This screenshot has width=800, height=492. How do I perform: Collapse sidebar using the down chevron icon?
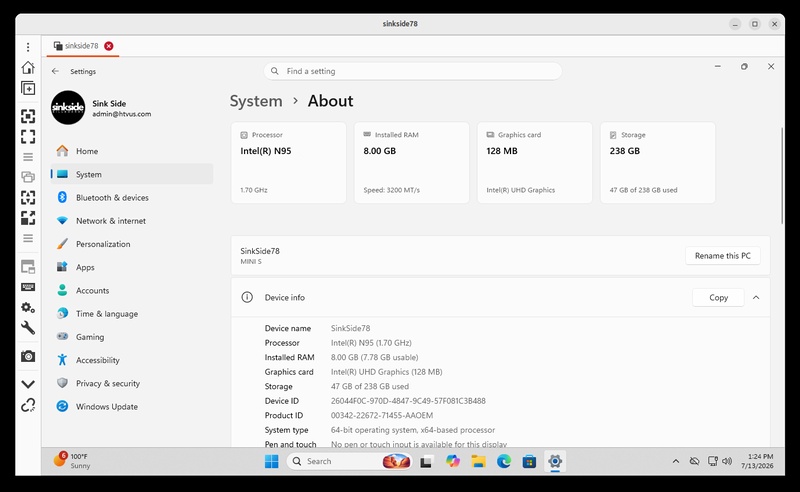28,384
